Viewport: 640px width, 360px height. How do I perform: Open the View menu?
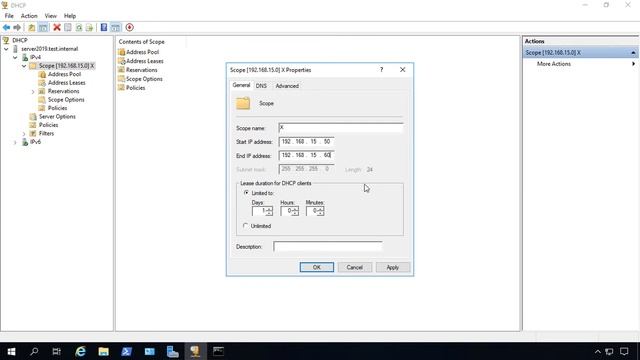51,16
